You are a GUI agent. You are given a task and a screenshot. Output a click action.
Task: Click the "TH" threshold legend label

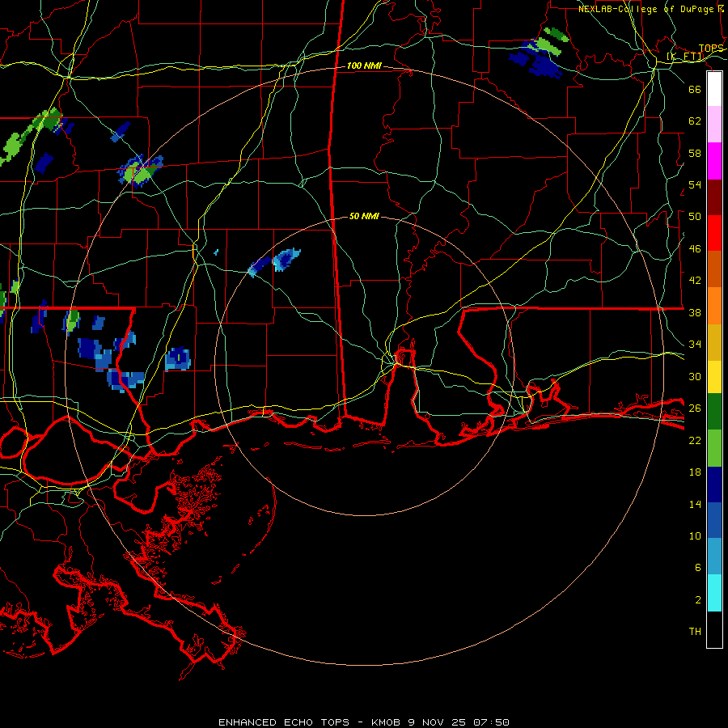tap(695, 632)
